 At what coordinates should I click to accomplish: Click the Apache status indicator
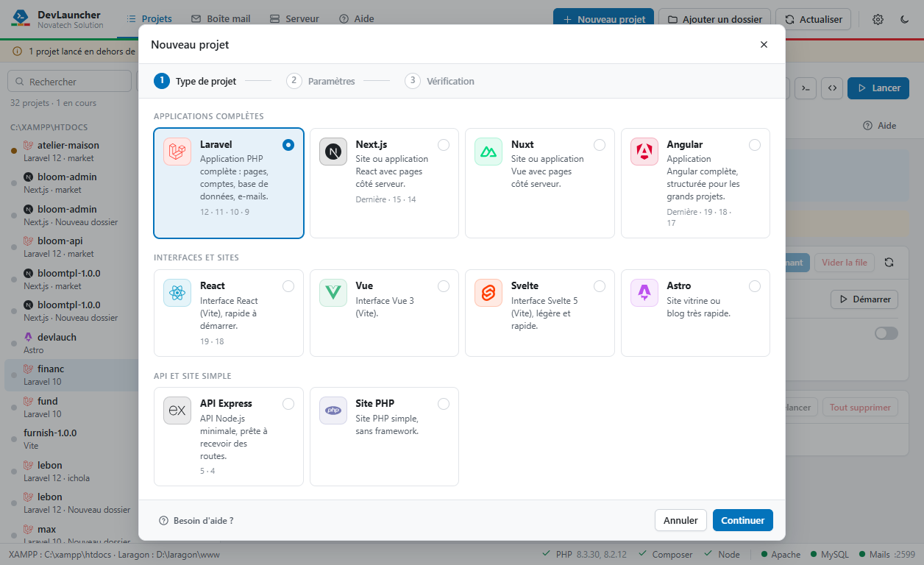click(781, 555)
